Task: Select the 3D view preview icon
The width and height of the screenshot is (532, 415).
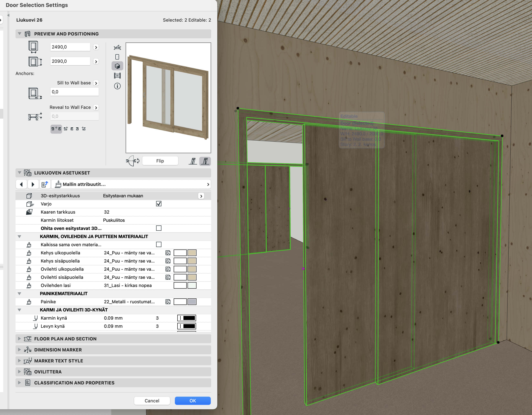Action: pos(117,66)
